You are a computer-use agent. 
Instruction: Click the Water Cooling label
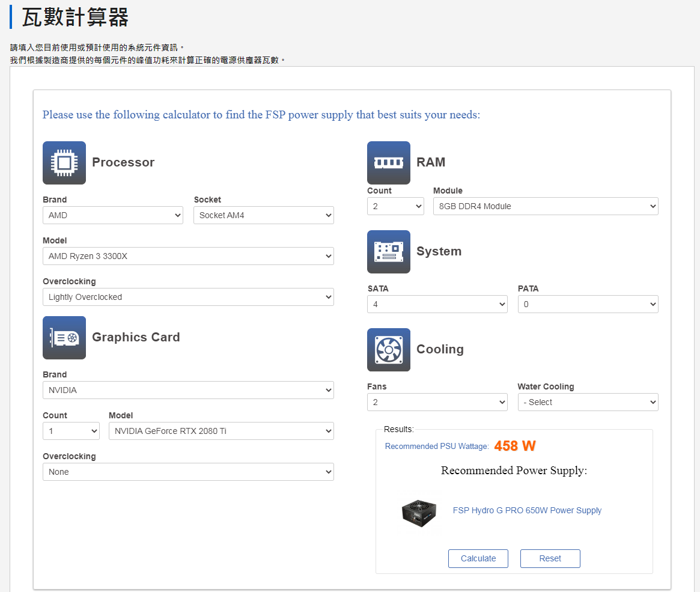pyautogui.click(x=546, y=386)
